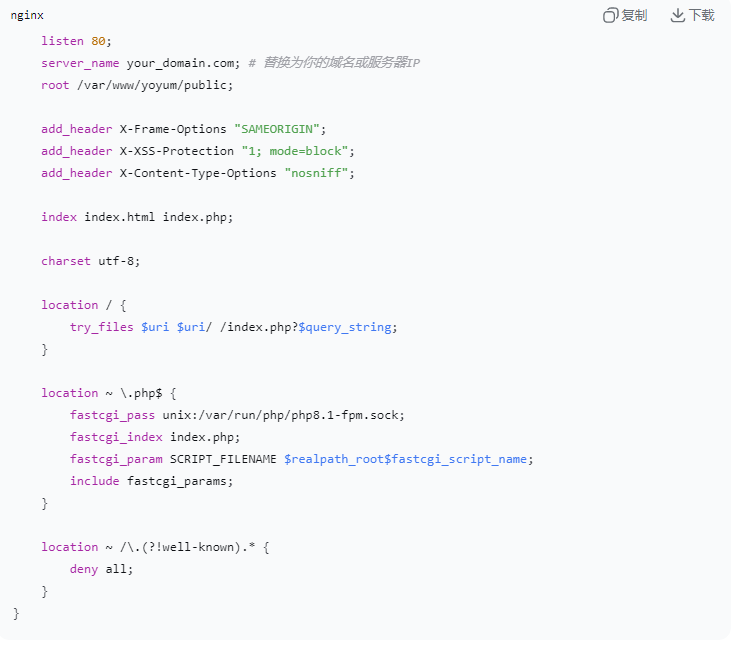This screenshot has width=743, height=649.
Task: Click the 'listen 80;' line
Action: 77,42
